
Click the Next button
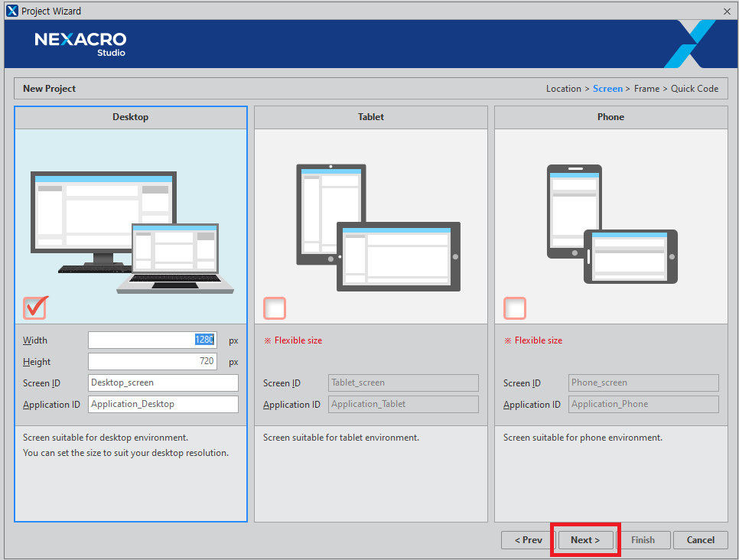584,540
